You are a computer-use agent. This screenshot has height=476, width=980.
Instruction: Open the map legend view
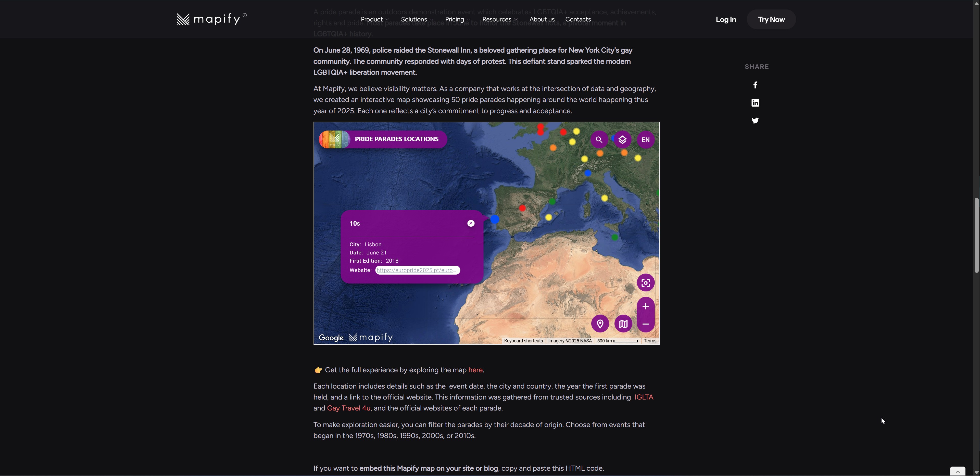pos(623,324)
